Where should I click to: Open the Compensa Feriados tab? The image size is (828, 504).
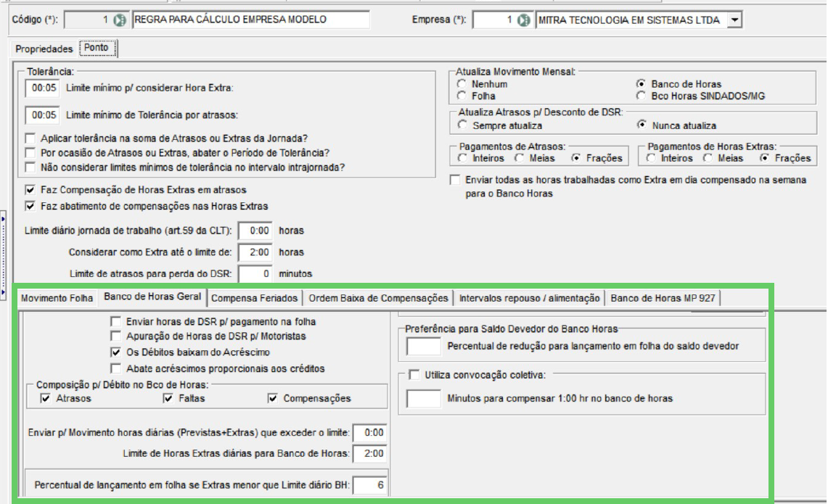[x=255, y=298]
